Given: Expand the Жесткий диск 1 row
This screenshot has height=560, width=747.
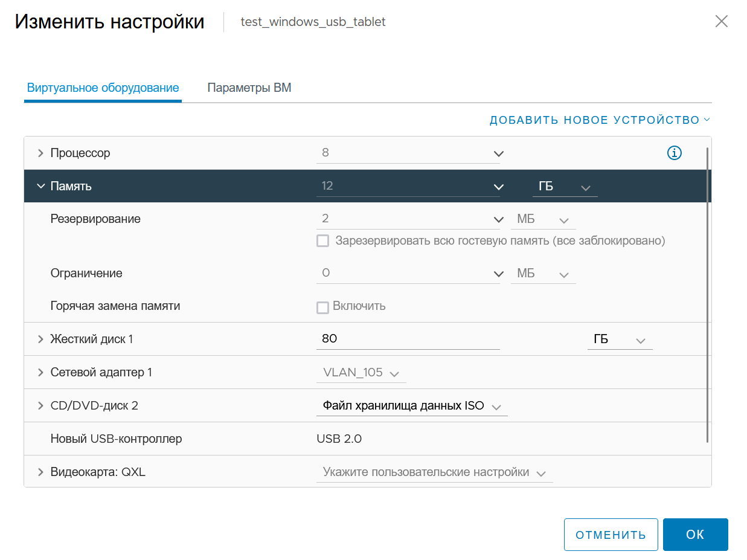Looking at the screenshot, I should click(x=41, y=339).
